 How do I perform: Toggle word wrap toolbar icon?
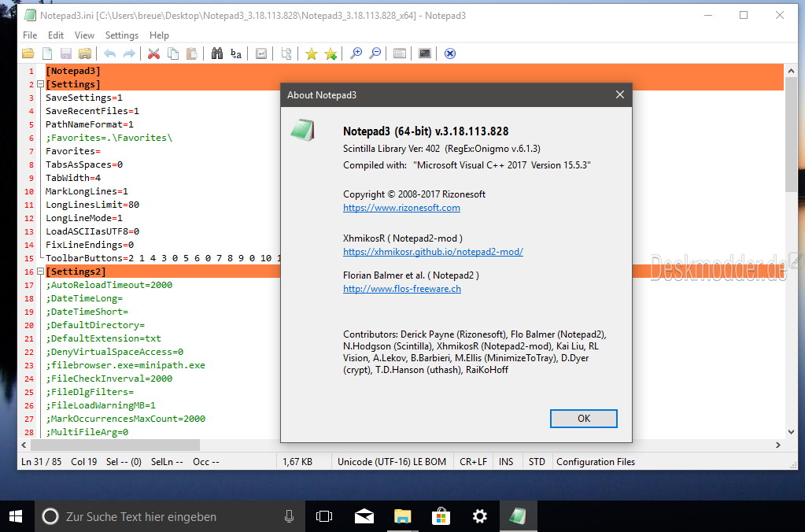tap(261, 54)
